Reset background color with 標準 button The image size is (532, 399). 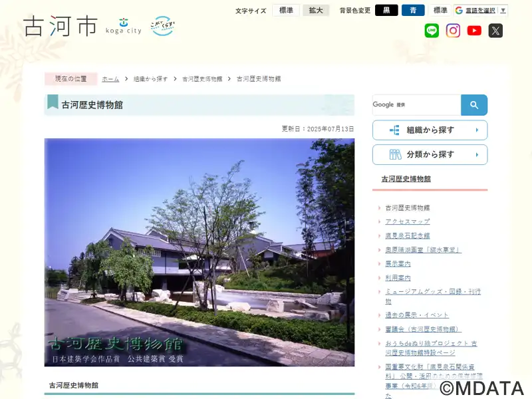440,10
